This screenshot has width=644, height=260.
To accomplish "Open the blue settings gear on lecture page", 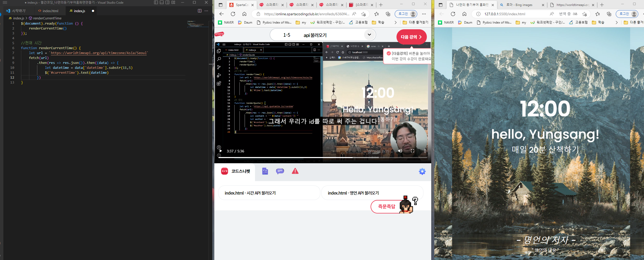I will click(422, 171).
